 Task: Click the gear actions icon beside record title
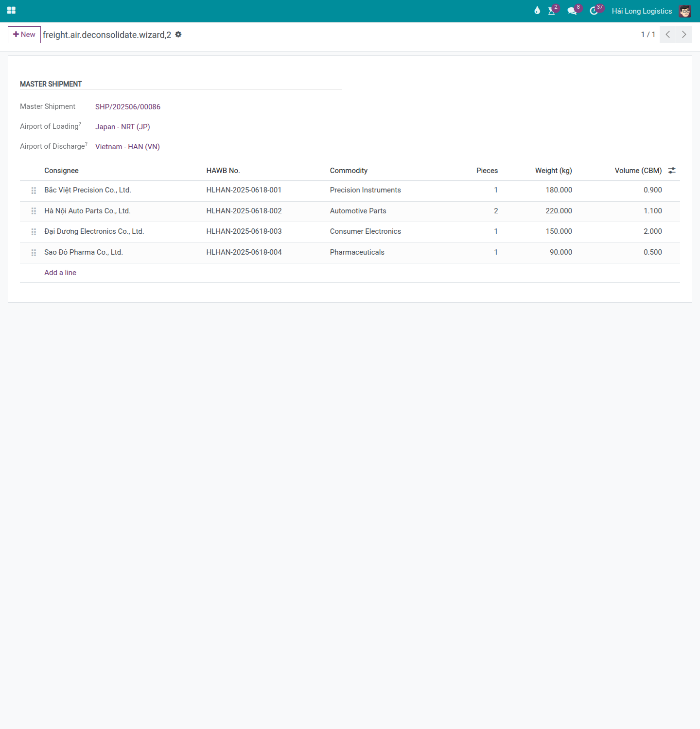point(178,35)
